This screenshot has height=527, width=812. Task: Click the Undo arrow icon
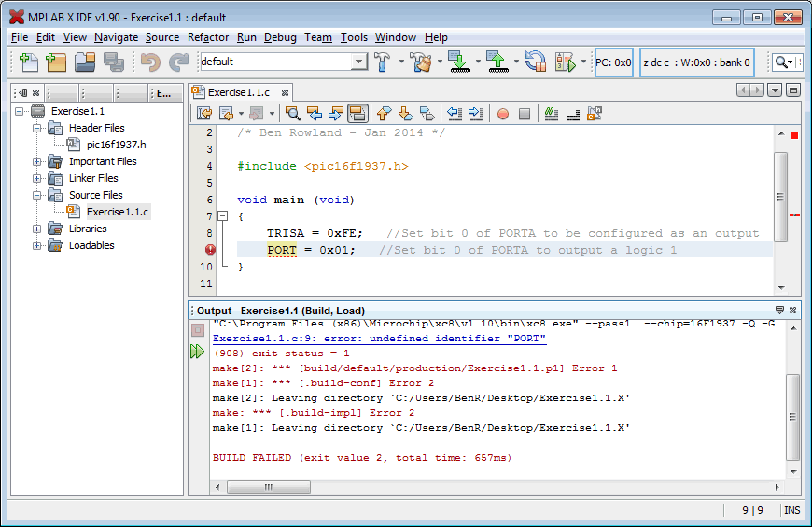click(150, 62)
